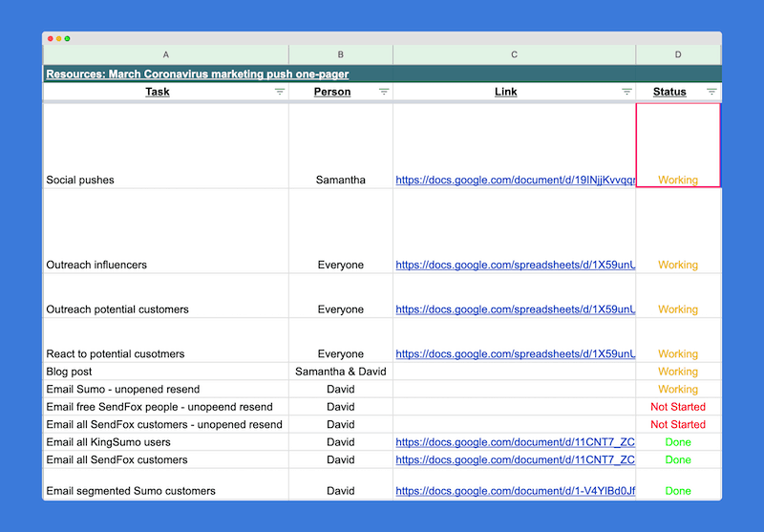The image size is (764, 532).
Task: Select the React to potential cusotmers cell
Action: coord(165,341)
